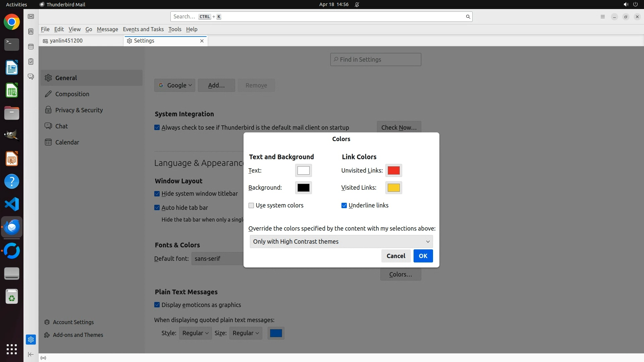Open the Google search engine dropdown
This screenshot has height=362, width=644.
tap(175, 85)
